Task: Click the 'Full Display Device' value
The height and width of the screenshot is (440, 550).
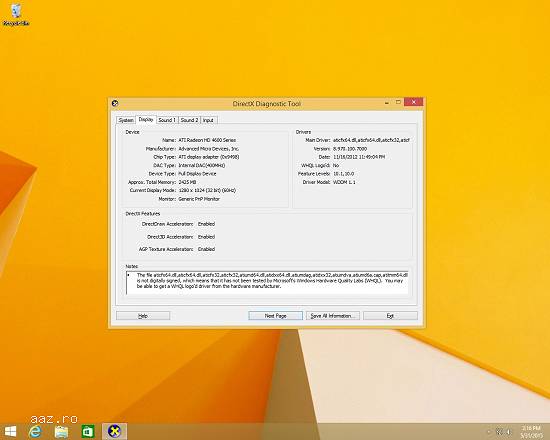Action: pyautogui.click(x=197, y=174)
